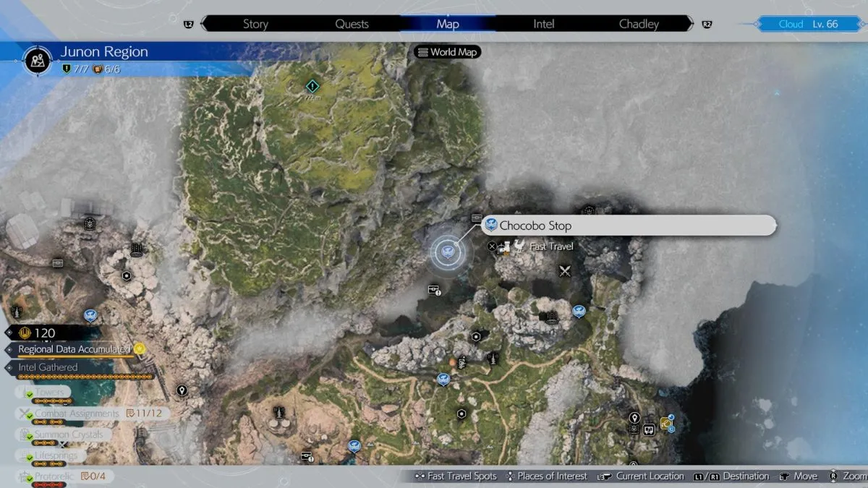Click the X button icon beside Fast Travel
868x488 pixels.
click(x=492, y=247)
